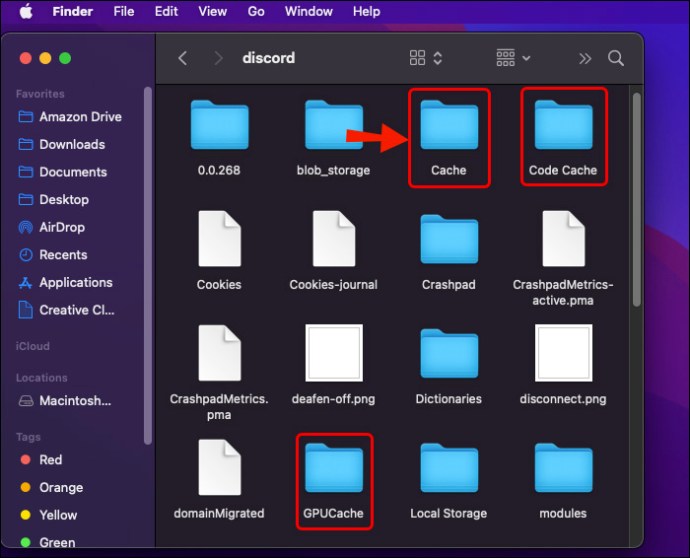Open the Go menu
The height and width of the screenshot is (558, 690).
256,11
